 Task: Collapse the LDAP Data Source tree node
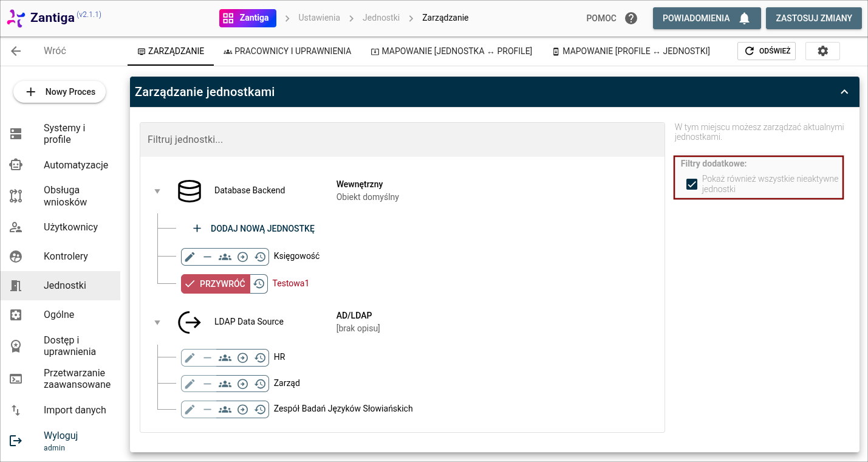[157, 322]
